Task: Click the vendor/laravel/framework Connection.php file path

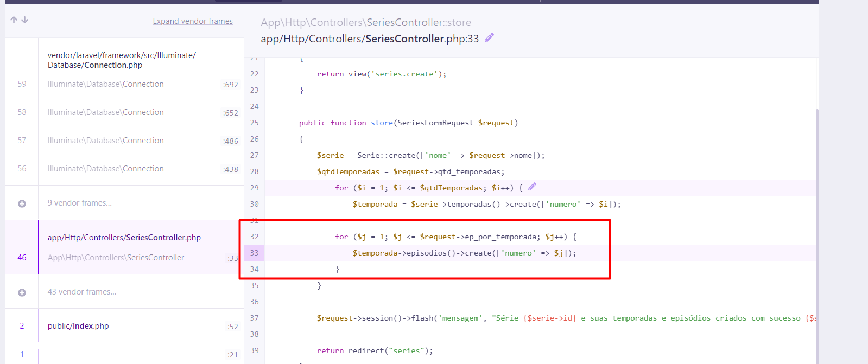Action: (122, 60)
